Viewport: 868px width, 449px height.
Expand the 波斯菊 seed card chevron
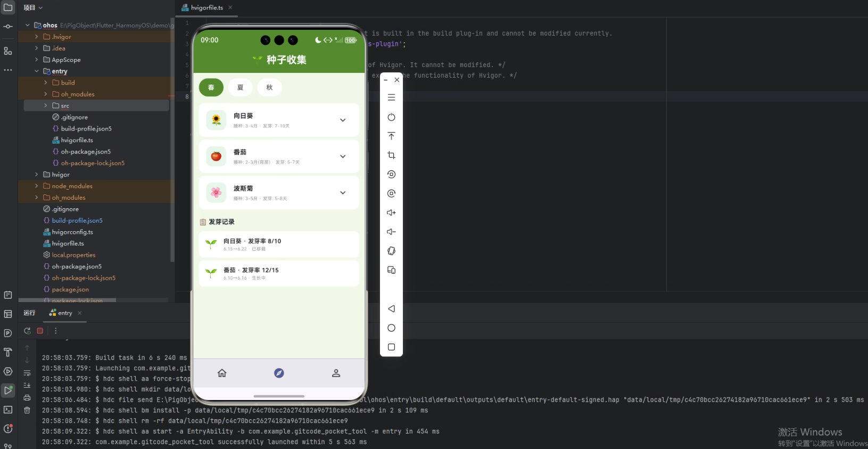tap(343, 193)
